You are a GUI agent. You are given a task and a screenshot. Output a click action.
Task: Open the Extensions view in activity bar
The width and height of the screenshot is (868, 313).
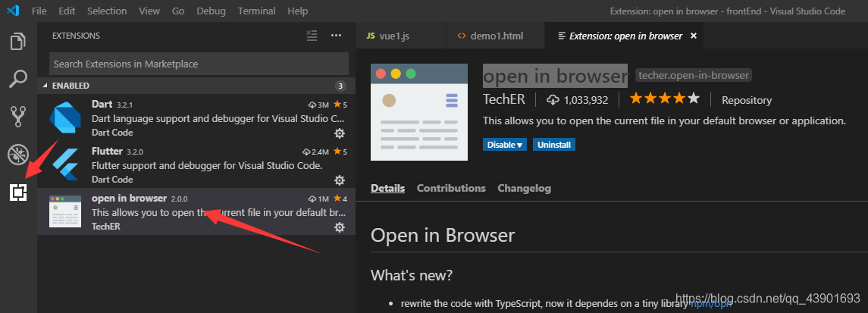click(18, 192)
